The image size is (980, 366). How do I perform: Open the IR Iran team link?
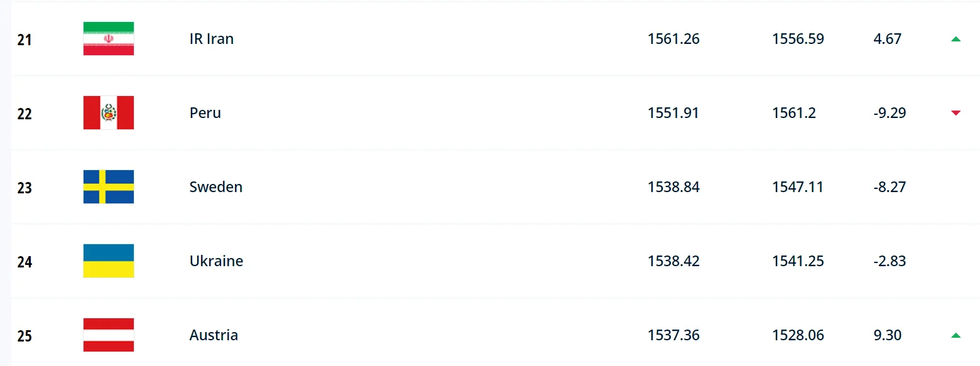point(211,39)
